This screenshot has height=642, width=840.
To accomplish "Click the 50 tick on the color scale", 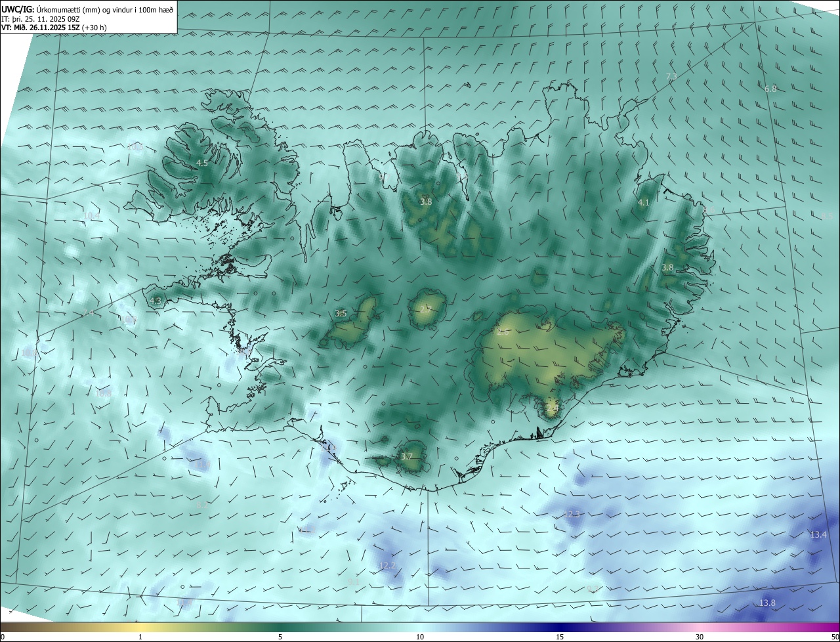I will point(835,637).
